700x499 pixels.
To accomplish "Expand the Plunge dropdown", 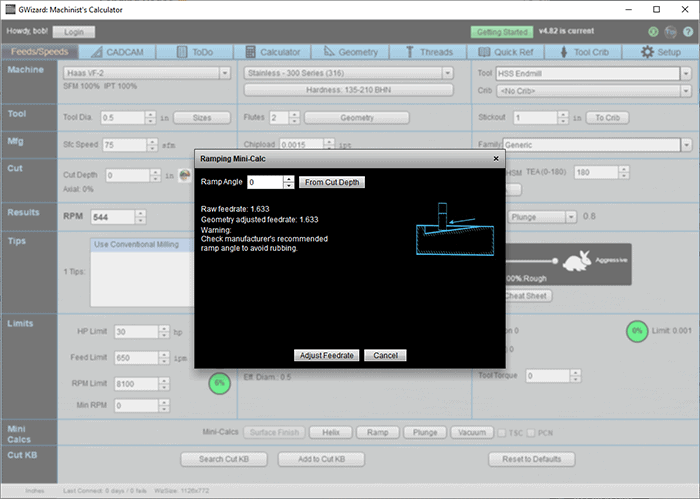I will pyautogui.click(x=571, y=217).
